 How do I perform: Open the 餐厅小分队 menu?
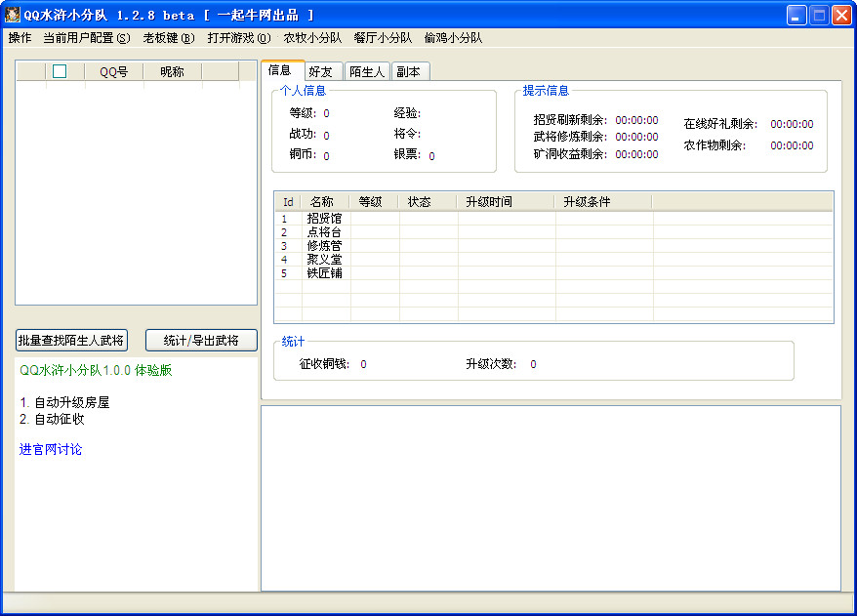pos(383,38)
